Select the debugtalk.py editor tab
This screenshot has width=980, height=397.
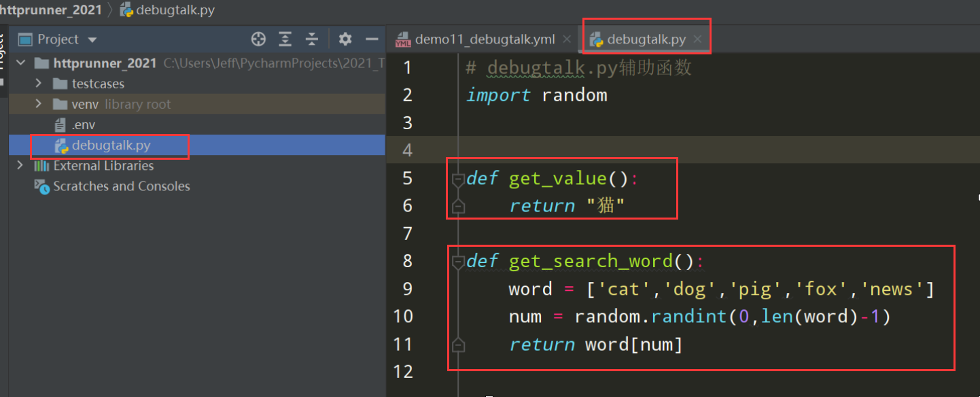pos(647,39)
